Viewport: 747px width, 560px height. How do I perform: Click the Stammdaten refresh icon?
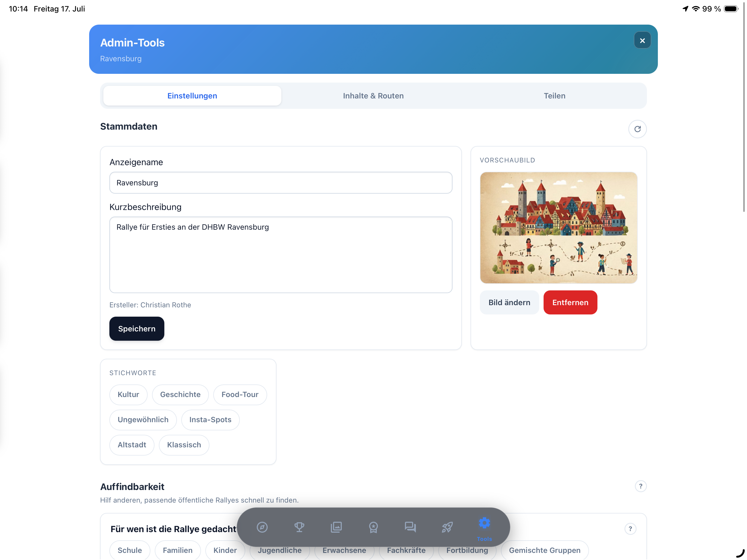point(637,129)
